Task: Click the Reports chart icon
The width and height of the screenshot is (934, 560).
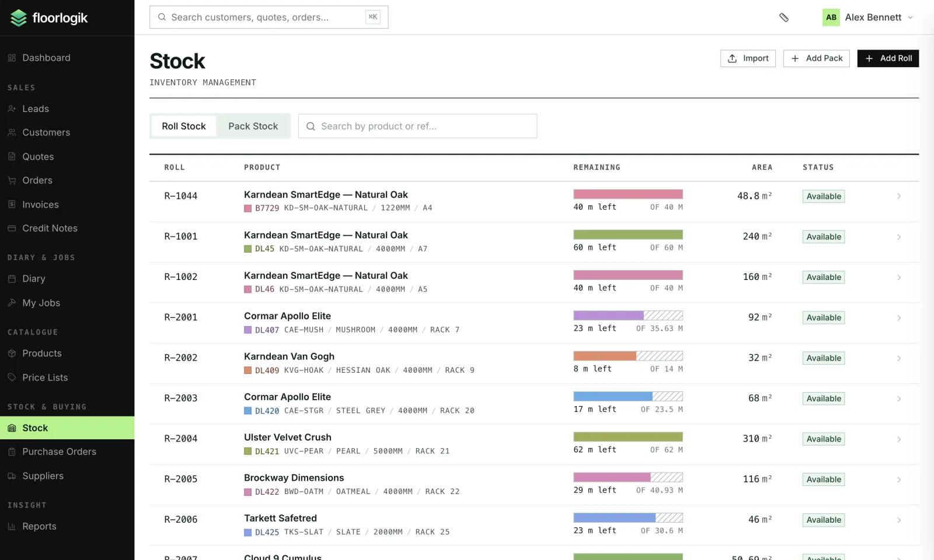Action: [12, 526]
